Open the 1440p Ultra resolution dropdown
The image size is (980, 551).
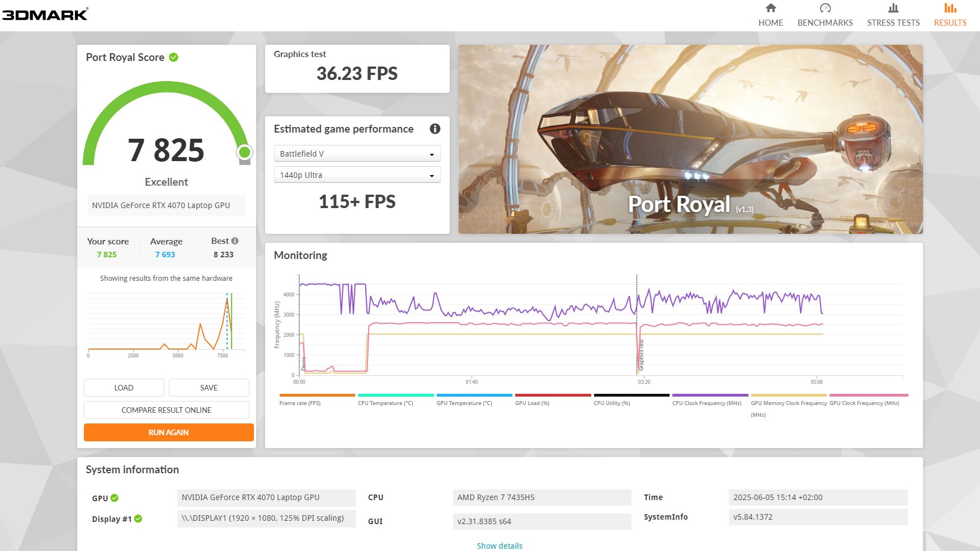[x=357, y=175]
